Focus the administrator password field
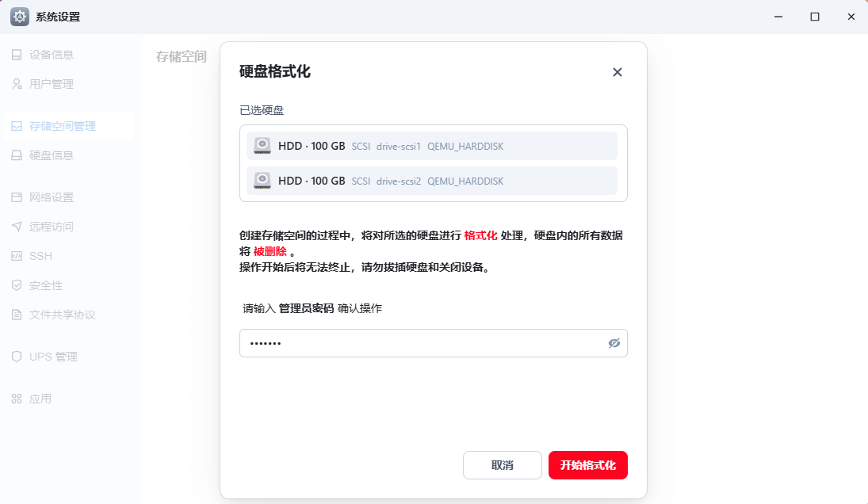The height and width of the screenshot is (504, 868). (x=420, y=343)
